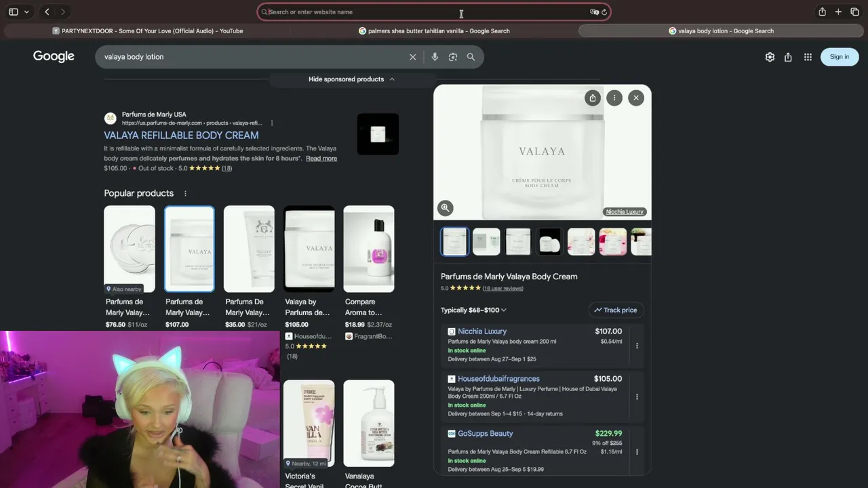Click the share icon beside the settings gear
The height and width of the screenshot is (488, 868).
[x=788, y=57]
